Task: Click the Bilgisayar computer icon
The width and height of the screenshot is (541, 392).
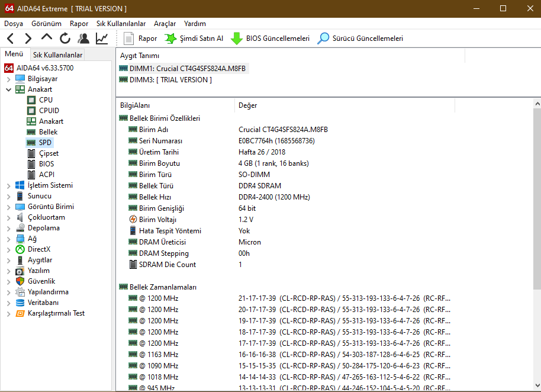Action: click(x=20, y=79)
